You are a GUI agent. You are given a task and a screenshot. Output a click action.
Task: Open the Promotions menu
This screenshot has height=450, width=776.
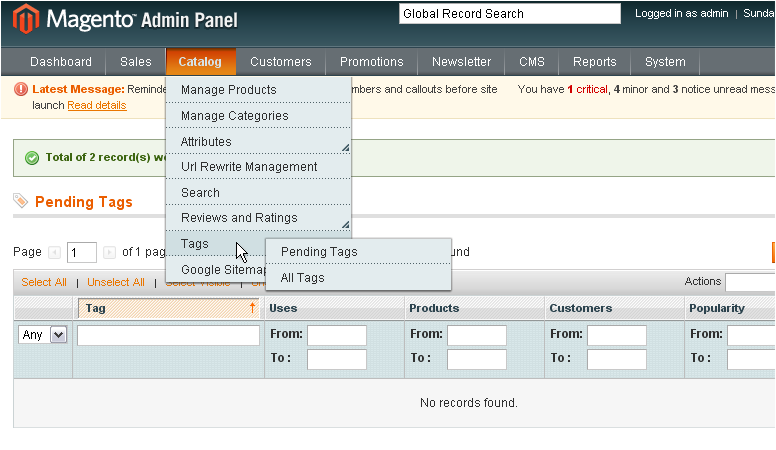click(x=372, y=62)
